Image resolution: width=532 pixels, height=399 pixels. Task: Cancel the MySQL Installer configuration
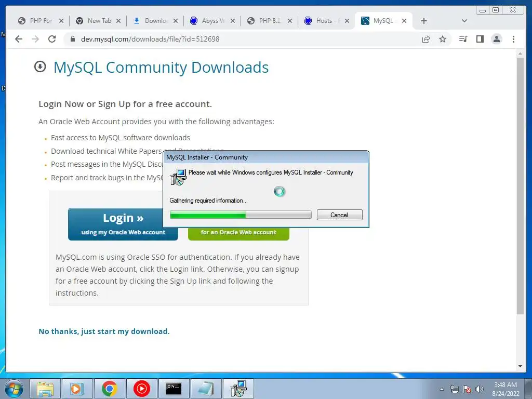340,215
